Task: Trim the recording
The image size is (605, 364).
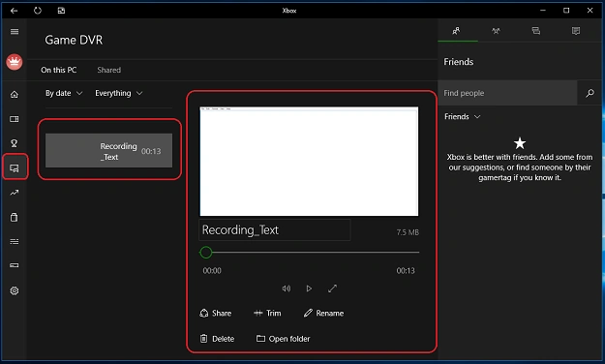Action: [x=267, y=313]
